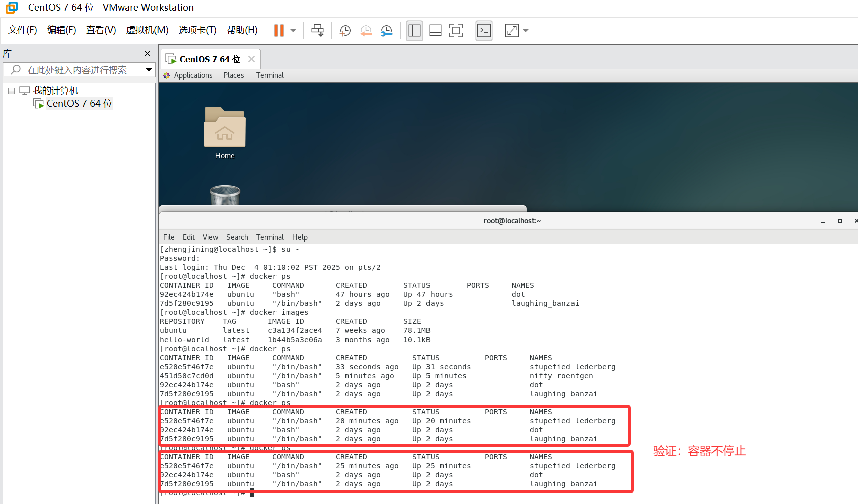This screenshot has height=504, width=858.
Task: Toggle console view mode
Action: 483,30
